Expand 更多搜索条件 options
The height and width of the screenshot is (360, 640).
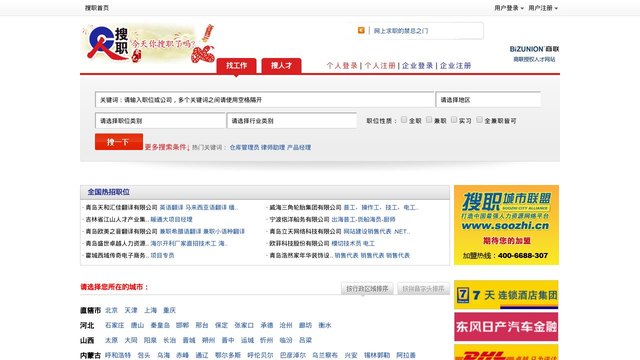(x=166, y=147)
